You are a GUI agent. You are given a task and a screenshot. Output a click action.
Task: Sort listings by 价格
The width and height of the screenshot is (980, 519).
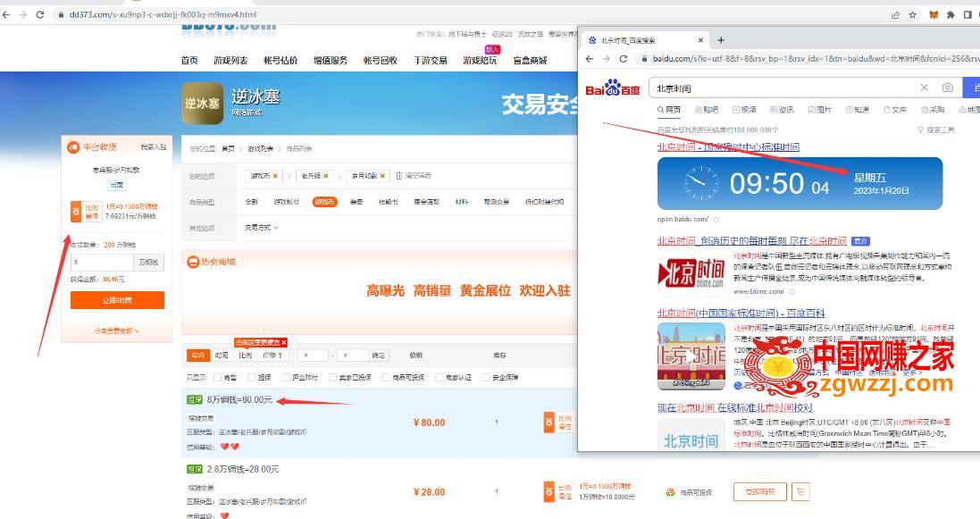[x=272, y=356]
